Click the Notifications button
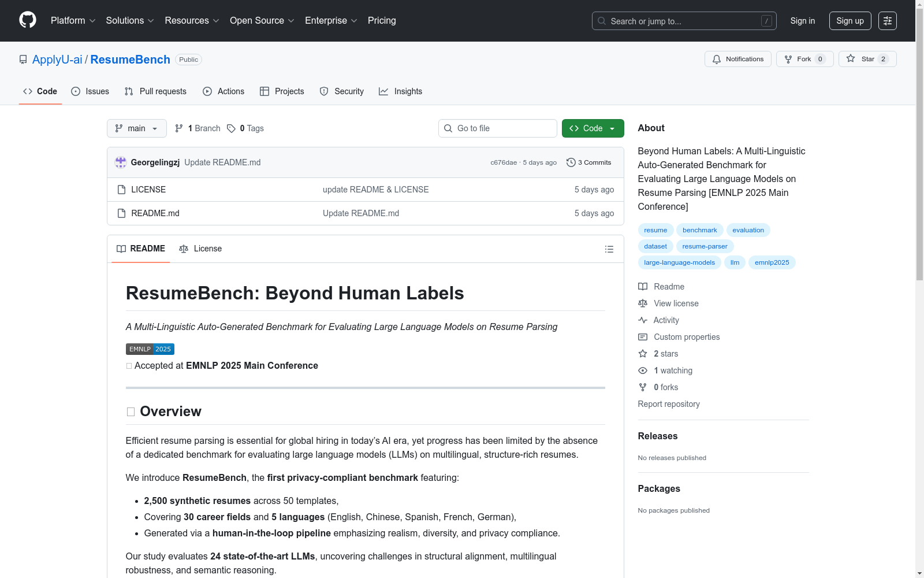This screenshot has width=924, height=578. [738, 59]
